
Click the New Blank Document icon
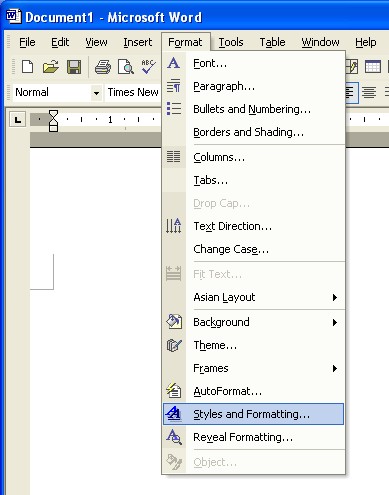[x=27, y=67]
